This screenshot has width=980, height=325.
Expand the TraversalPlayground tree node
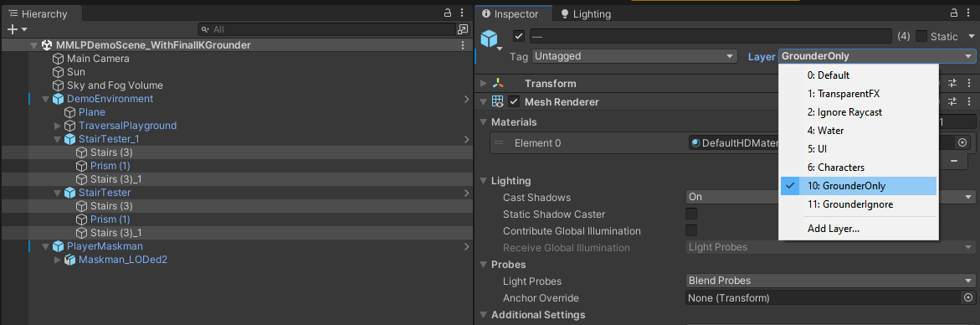58,126
